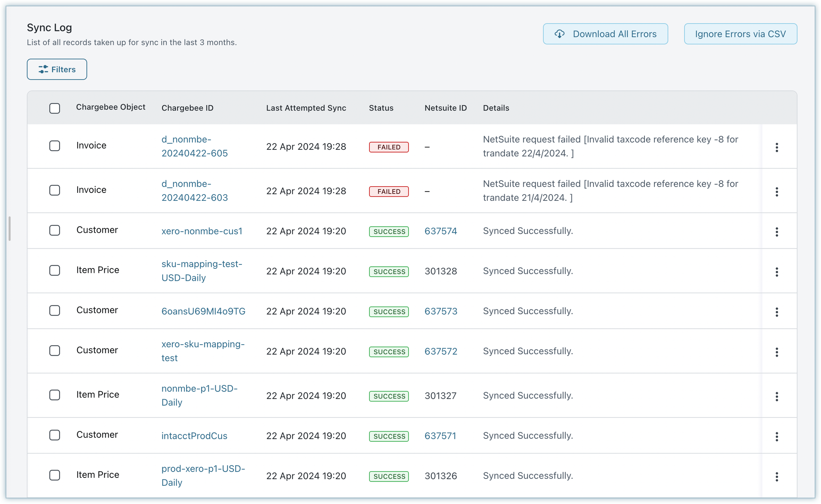The width and height of the screenshot is (821, 504).
Task: Open Netsuite ID link 637572
Action: pyautogui.click(x=441, y=351)
